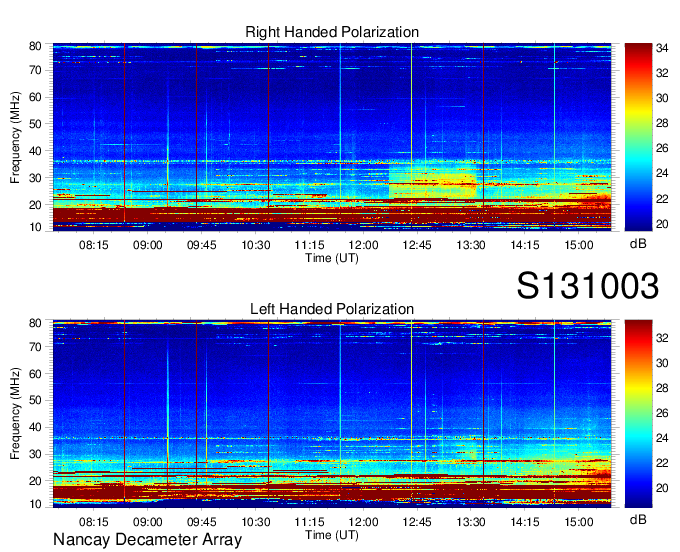
Task: Click 80 MHz tick on left-handed frequency axis
Action: point(35,323)
